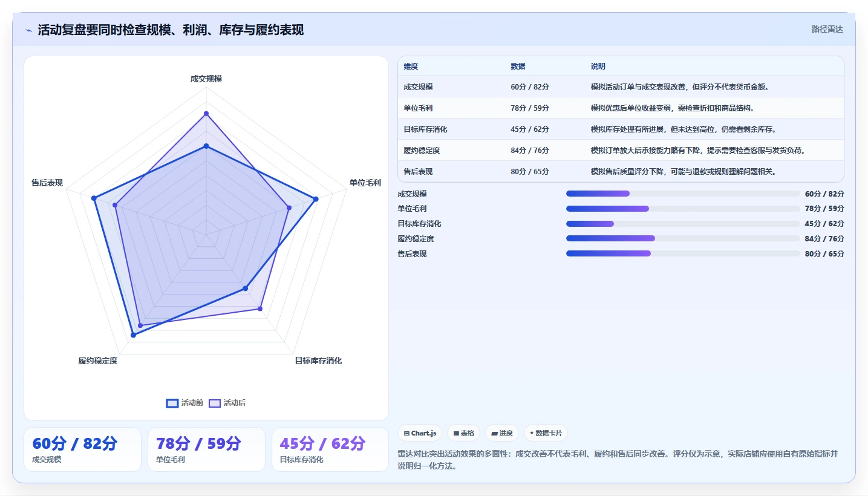The width and height of the screenshot is (868, 496).
Task: Click the 说明 table column header
Action: coord(598,67)
